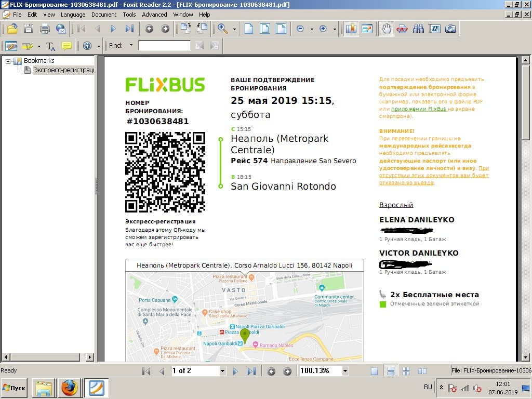
Task: Click the Print icon in the toolbar
Action: [x=45, y=29]
